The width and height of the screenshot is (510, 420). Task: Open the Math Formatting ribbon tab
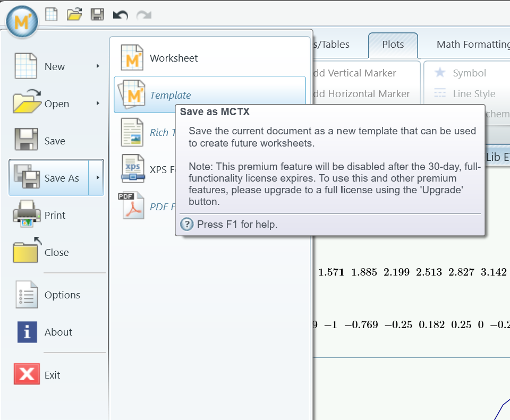click(472, 45)
